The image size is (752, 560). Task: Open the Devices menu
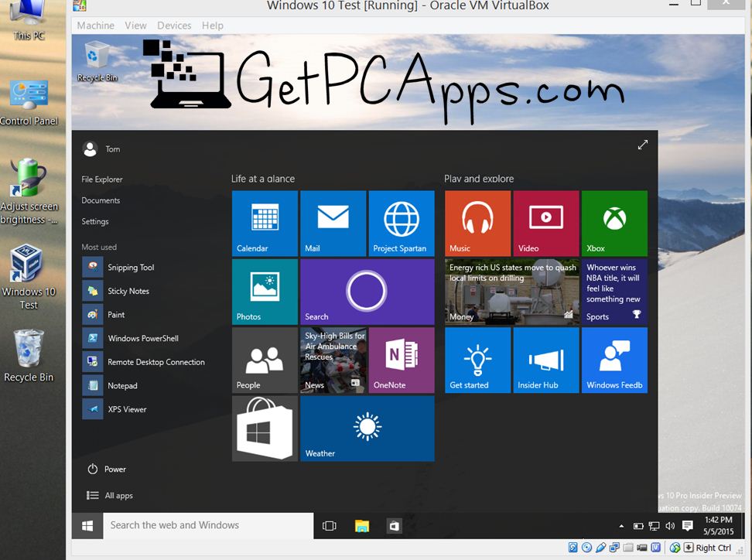coord(174,25)
